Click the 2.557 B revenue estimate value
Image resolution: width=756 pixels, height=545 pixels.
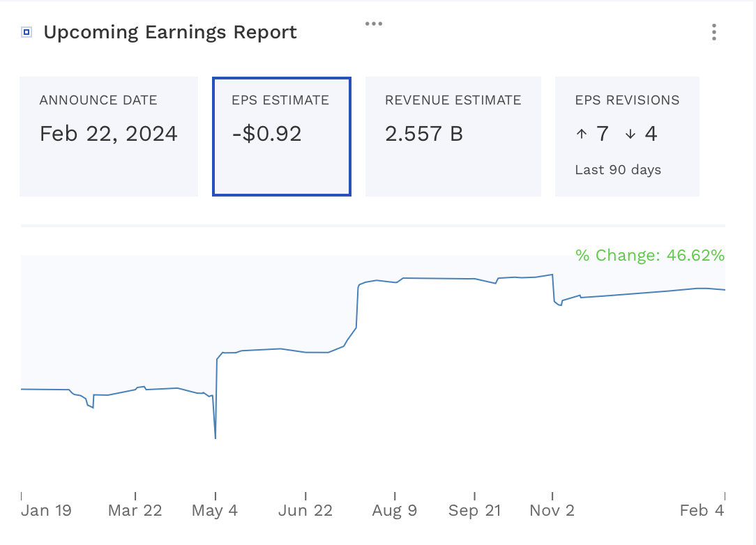coord(423,134)
